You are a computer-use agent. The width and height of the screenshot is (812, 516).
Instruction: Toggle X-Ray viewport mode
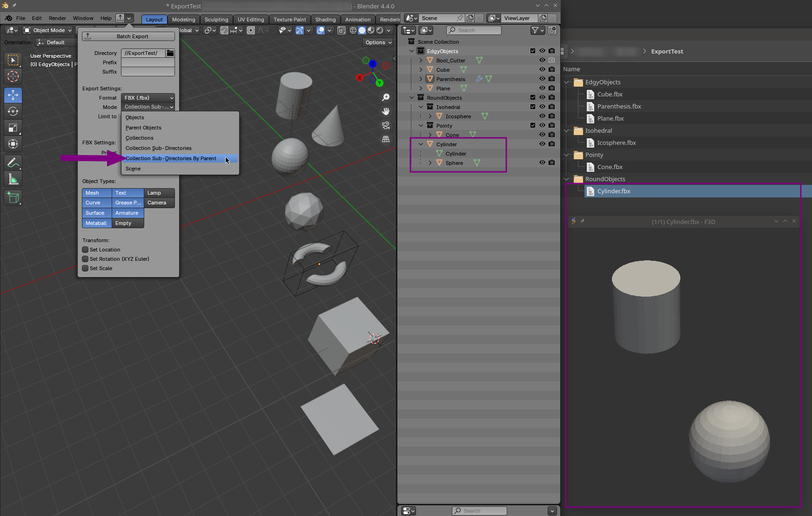342,30
